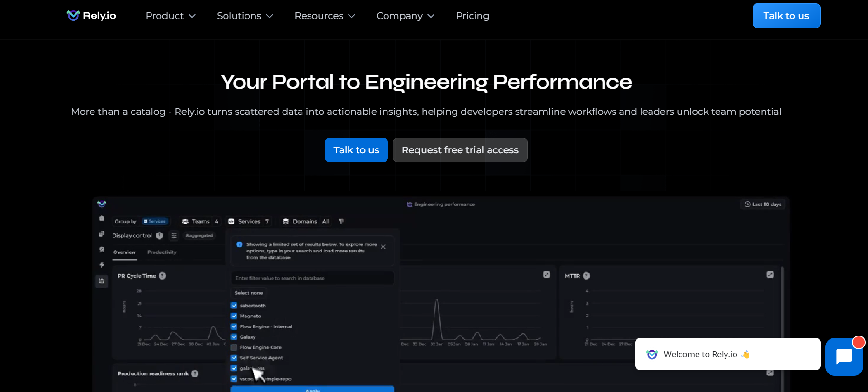Screen dimensions: 868x392
Task: Uncheck the Flow Engine - Internal checkbox
Action: point(234,327)
